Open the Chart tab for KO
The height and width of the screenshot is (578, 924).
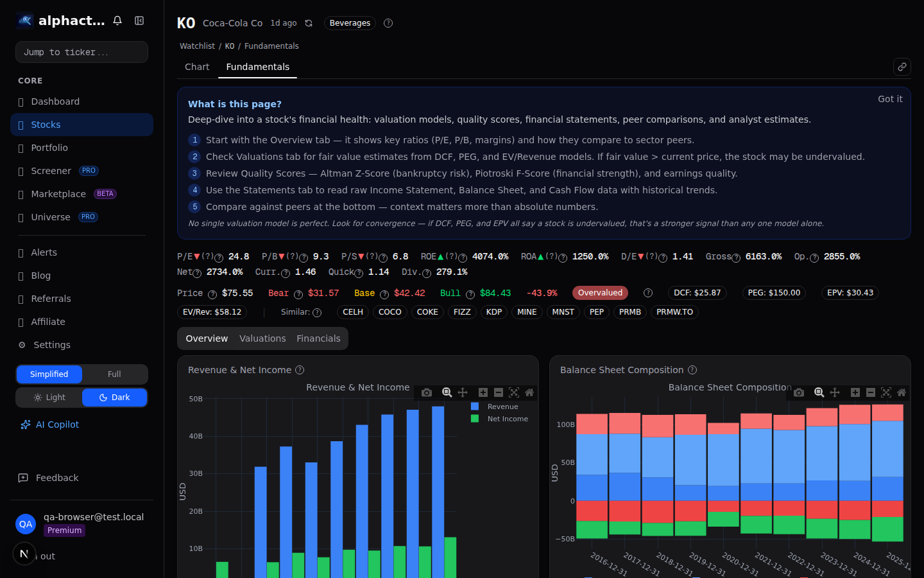[x=197, y=66]
